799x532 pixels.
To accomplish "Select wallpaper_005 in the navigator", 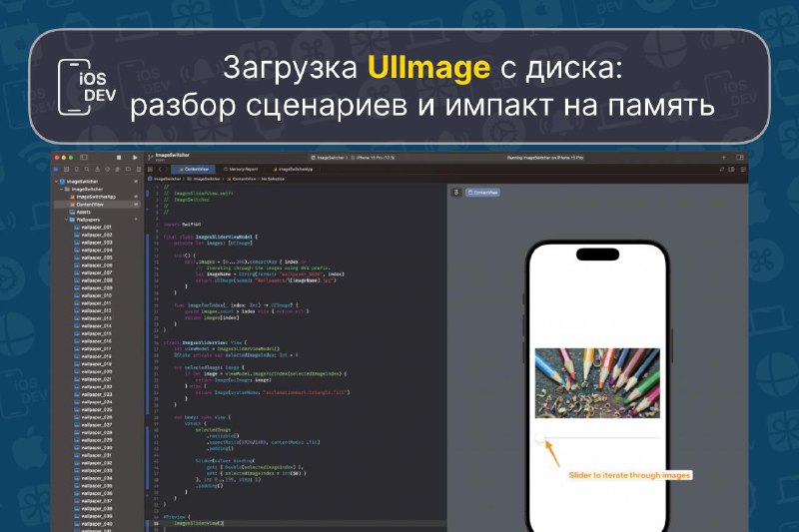I will click(x=97, y=258).
